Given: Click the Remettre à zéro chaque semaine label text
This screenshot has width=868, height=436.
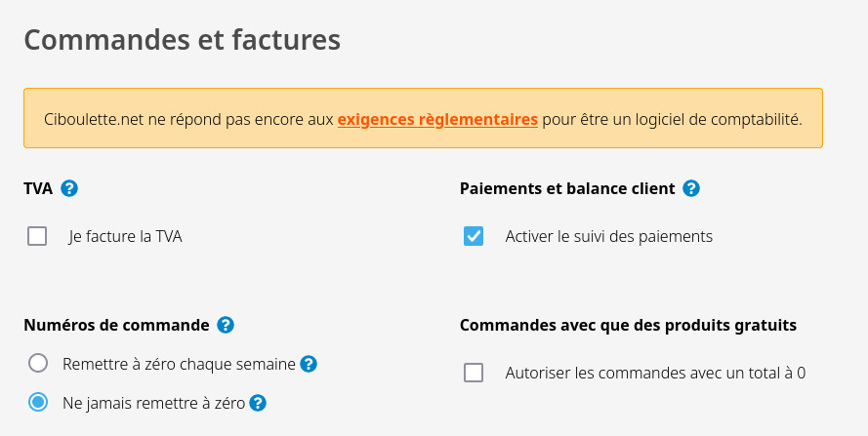Looking at the screenshot, I should [179, 364].
